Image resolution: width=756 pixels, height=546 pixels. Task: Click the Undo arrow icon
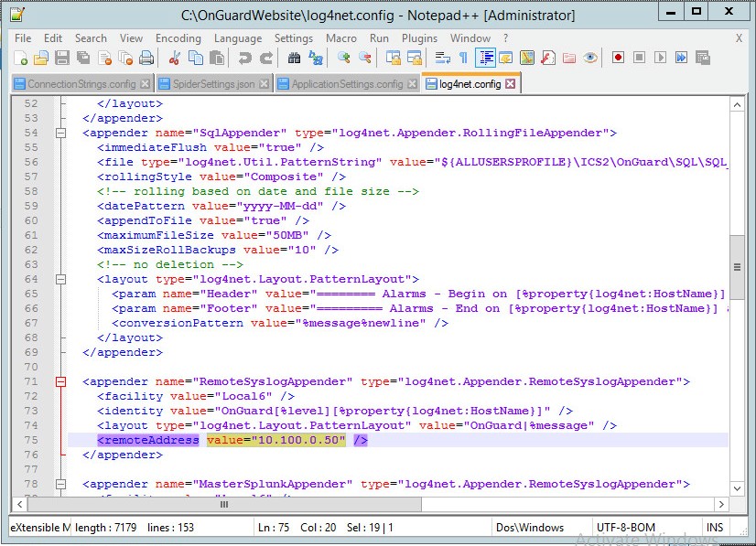[x=245, y=58]
